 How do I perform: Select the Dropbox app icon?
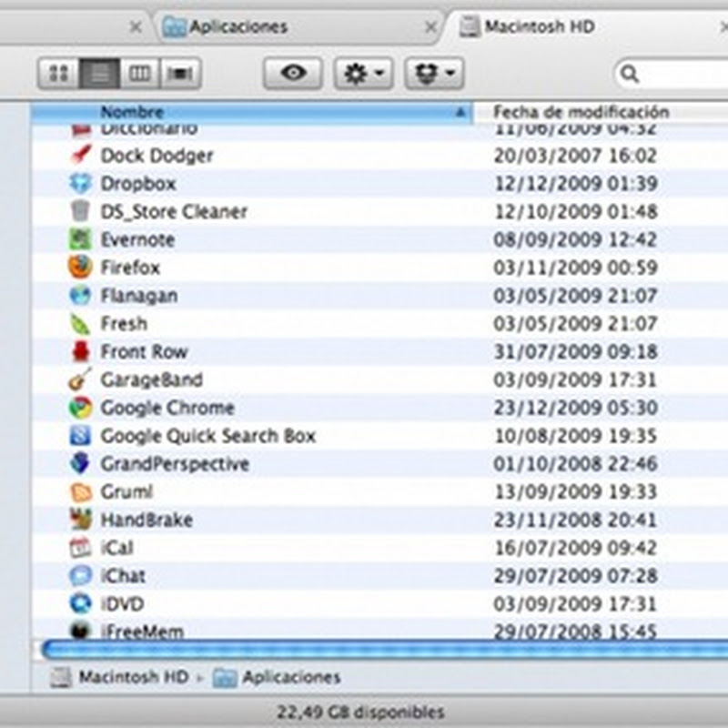click(80, 184)
